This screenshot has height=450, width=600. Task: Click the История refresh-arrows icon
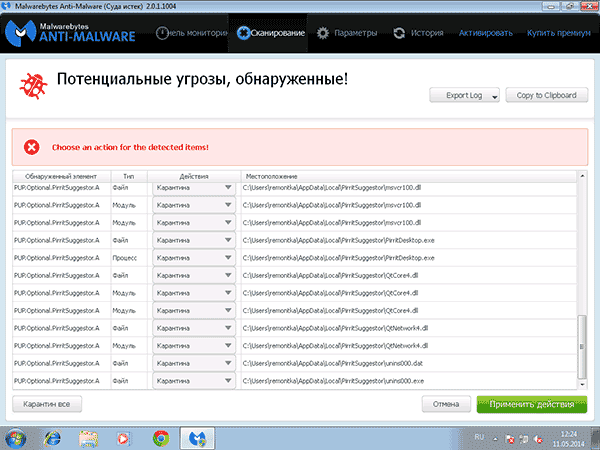[x=399, y=33]
